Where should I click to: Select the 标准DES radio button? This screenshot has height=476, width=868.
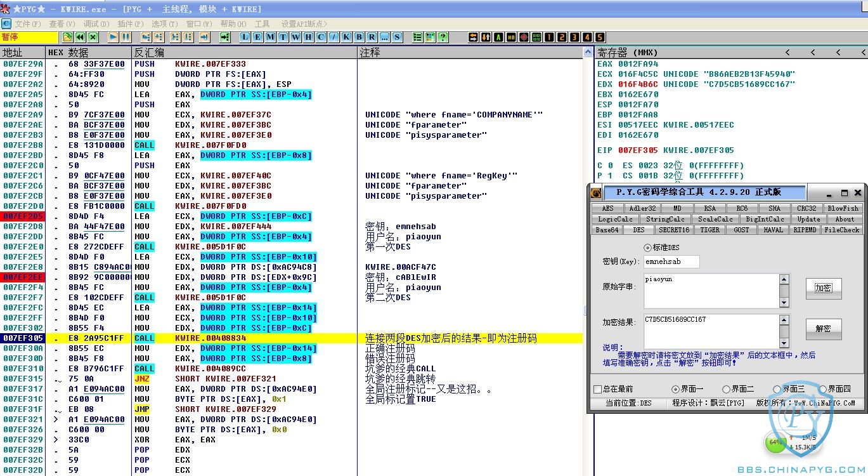click(x=647, y=248)
